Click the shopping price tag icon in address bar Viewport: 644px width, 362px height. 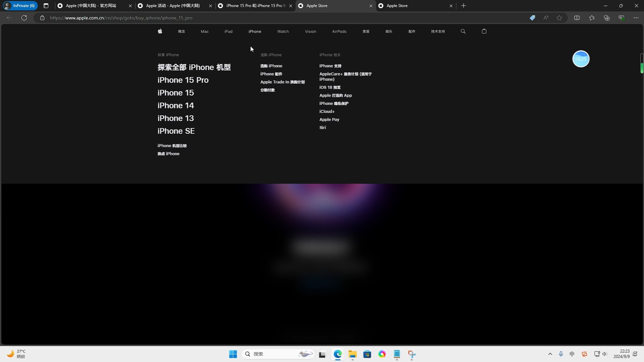532,18
